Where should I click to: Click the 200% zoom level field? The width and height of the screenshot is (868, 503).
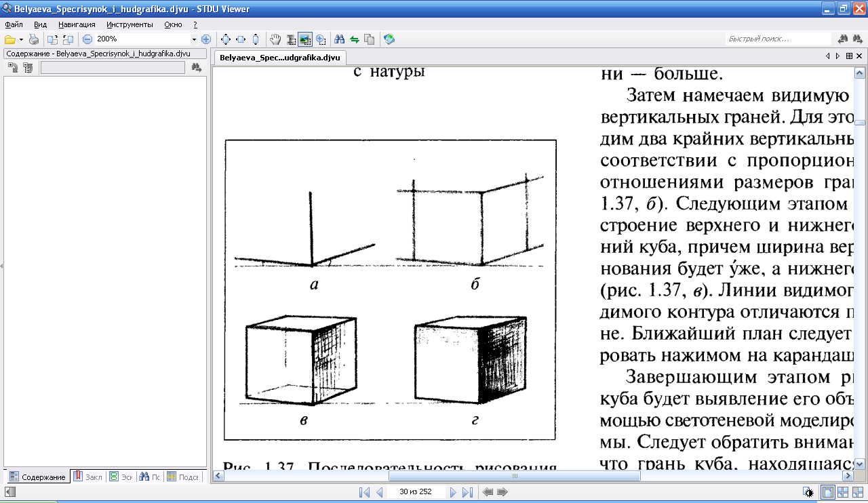point(142,39)
